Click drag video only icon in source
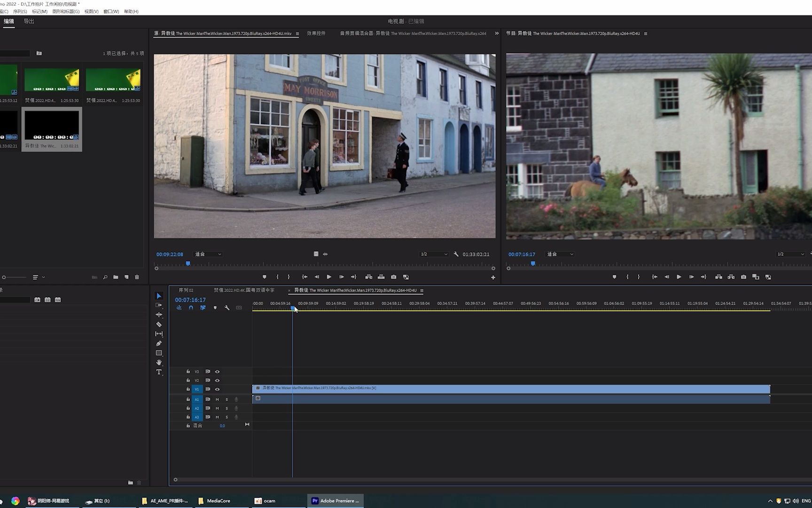This screenshot has height=508, width=812. (x=316, y=254)
